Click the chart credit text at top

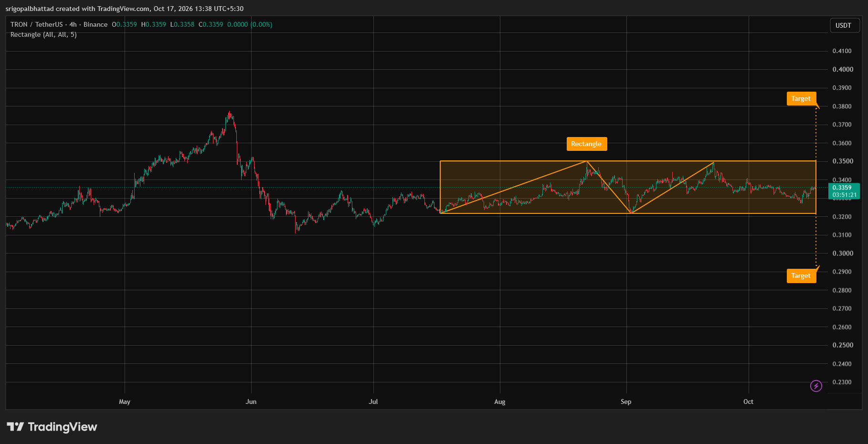125,9
